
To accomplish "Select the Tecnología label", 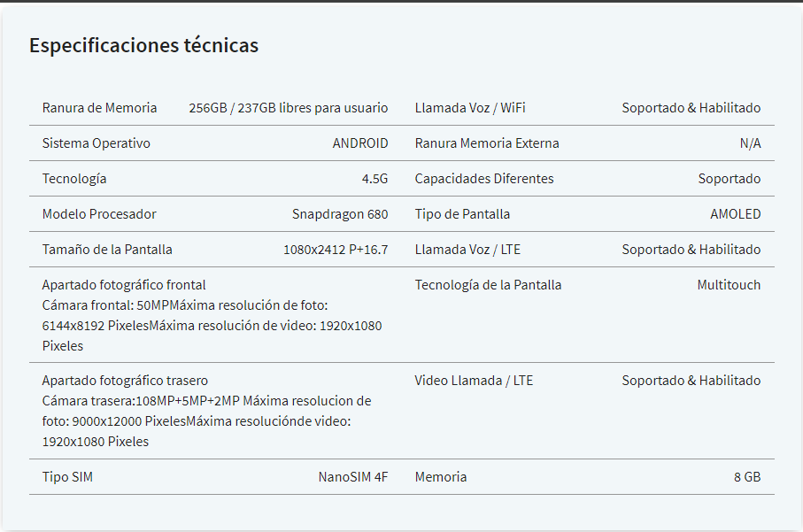I will [74, 179].
